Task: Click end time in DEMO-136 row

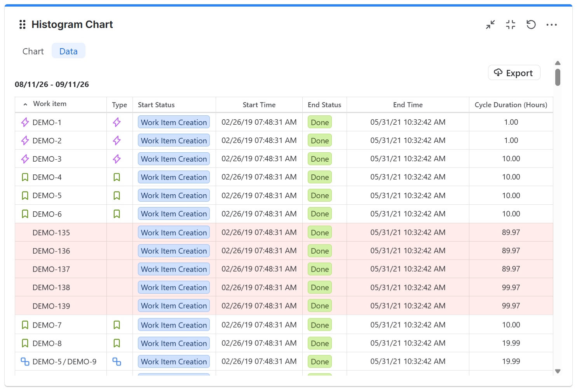Action: coord(408,251)
